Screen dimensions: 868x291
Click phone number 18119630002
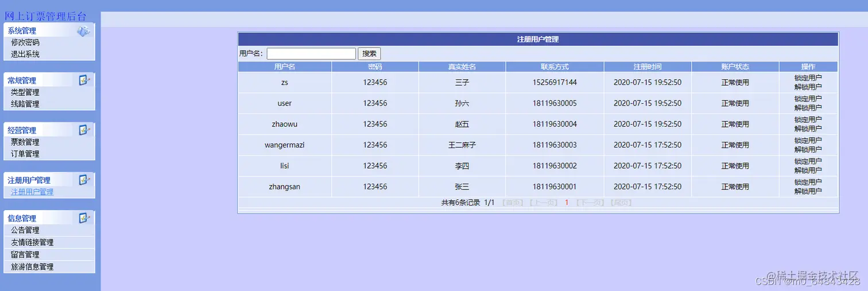(x=555, y=166)
